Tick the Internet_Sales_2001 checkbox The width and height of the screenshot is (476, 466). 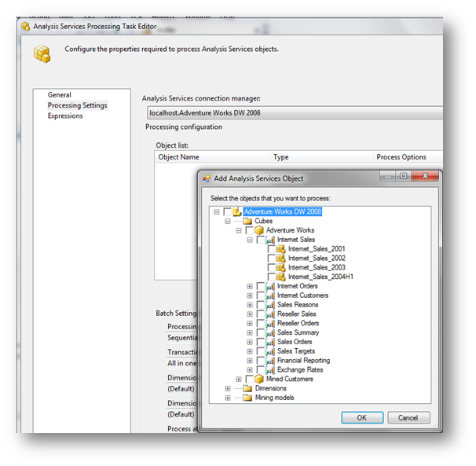tap(272, 249)
